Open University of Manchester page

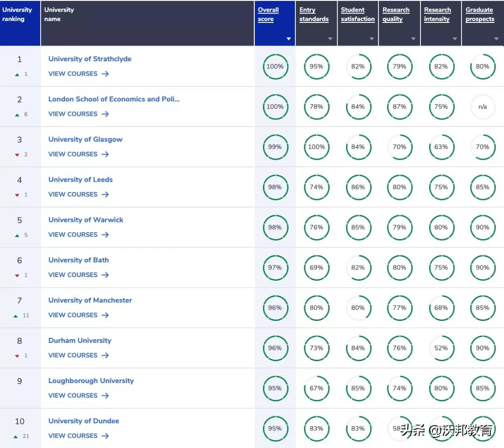[x=90, y=300]
